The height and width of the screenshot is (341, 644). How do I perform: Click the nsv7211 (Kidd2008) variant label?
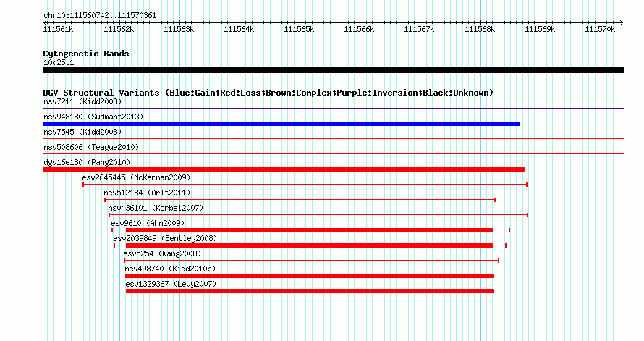pyautogui.click(x=82, y=101)
